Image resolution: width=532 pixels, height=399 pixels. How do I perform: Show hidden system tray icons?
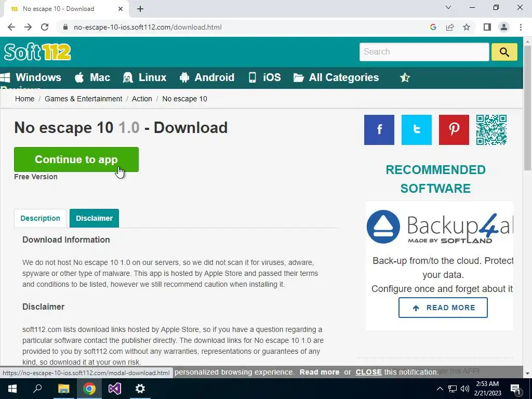[440, 389]
